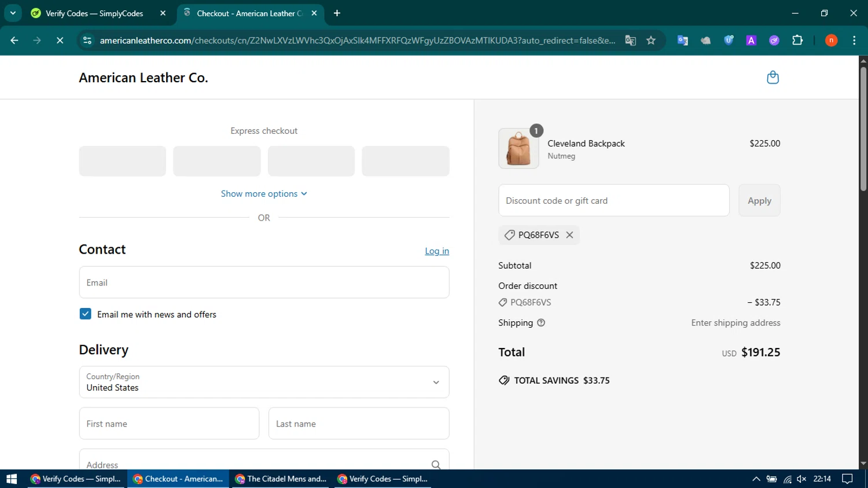Image resolution: width=868 pixels, height=488 pixels.
Task: Click the Cleveland Backpack product thumbnail
Action: tap(518, 149)
